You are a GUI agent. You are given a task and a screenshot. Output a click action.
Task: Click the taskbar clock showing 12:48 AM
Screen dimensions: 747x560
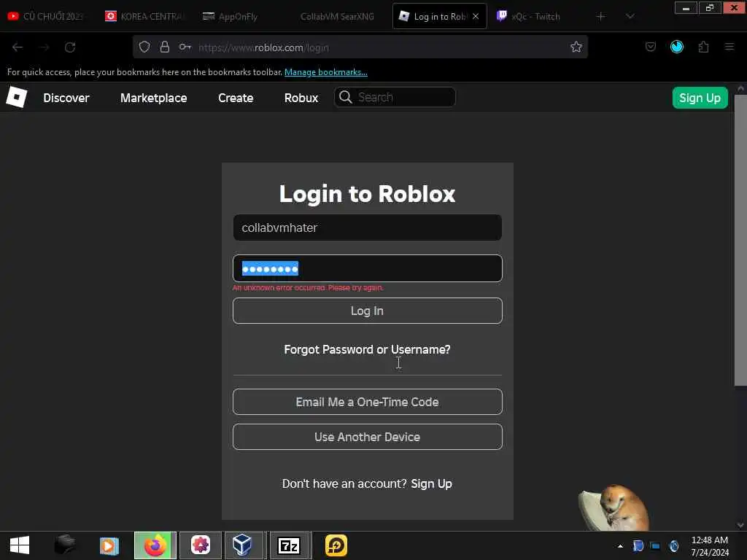[709, 546]
